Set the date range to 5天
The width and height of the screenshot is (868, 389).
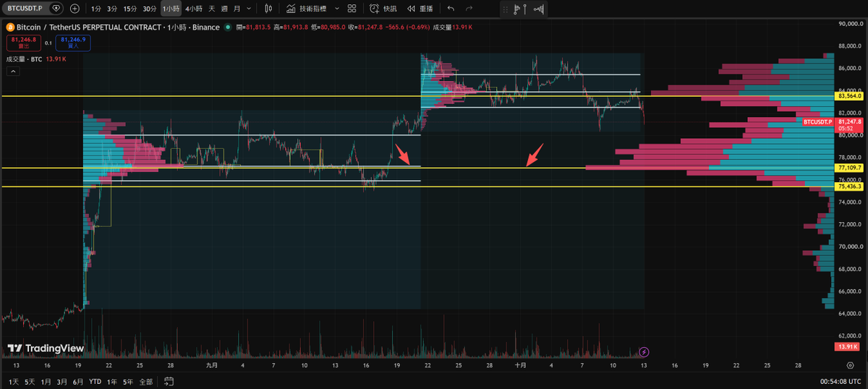coord(30,381)
